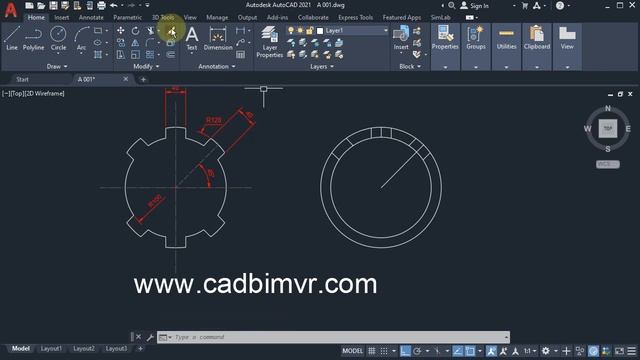Viewport: 640px width, 360px height.
Task: Open the annotation scale 1:1 dropdown
Action: (530, 351)
